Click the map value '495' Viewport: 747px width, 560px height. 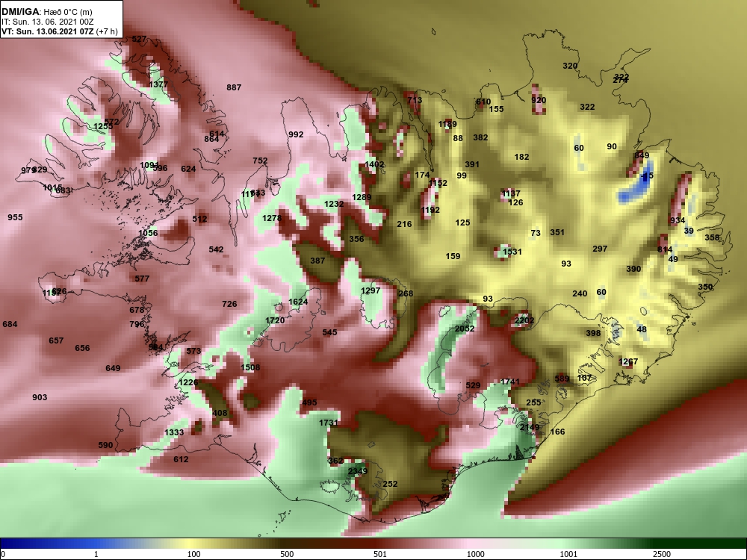click(309, 402)
